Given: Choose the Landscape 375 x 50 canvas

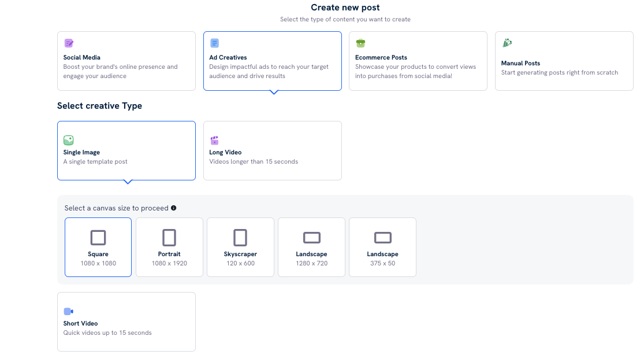Looking at the screenshot, I should (382, 247).
